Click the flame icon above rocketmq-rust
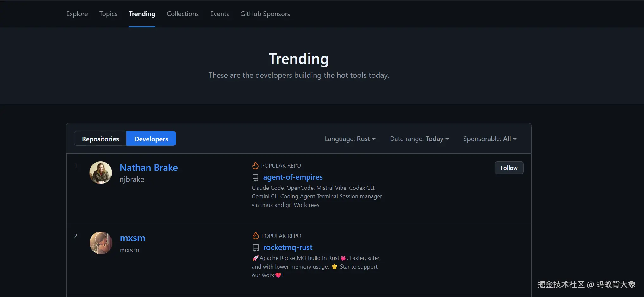Image resolution: width=644 pixels, height=297 pixels. [255, 236]
